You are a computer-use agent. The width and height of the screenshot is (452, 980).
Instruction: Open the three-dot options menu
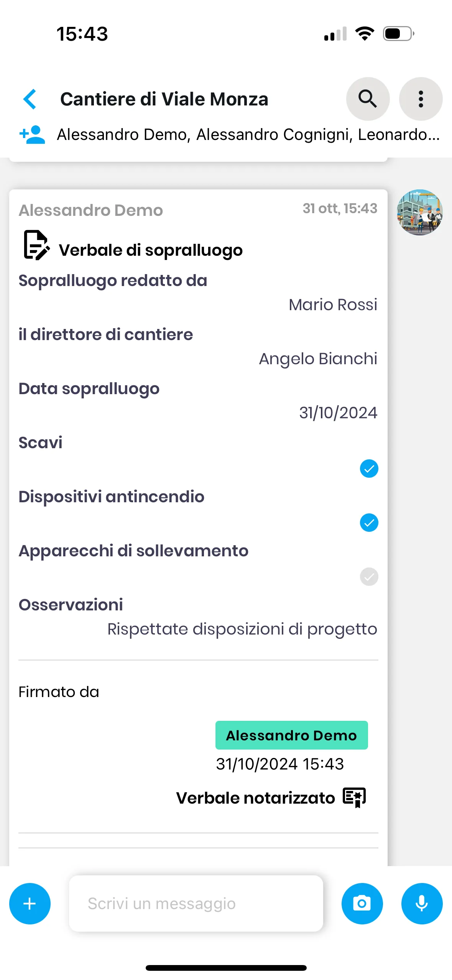pyautogui.click(x=421, y=99)
